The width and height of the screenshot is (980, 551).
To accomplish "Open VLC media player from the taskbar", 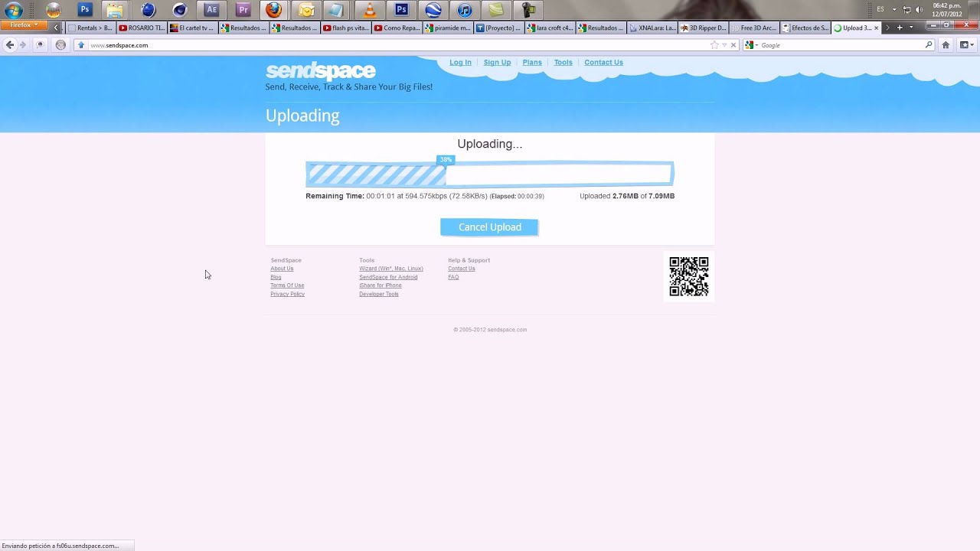I will click(x=370, y=11).
